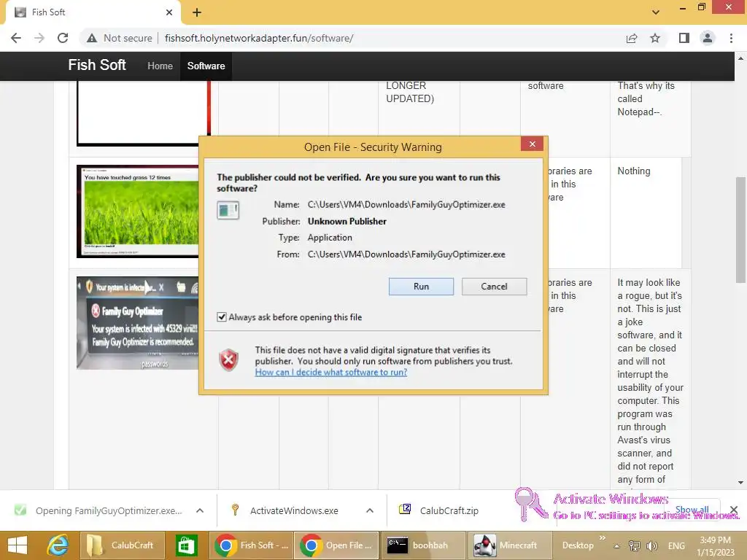Click the 'Nothing' table cell text
This screenshot has height=560, width=747.
(x=634, y=171)
